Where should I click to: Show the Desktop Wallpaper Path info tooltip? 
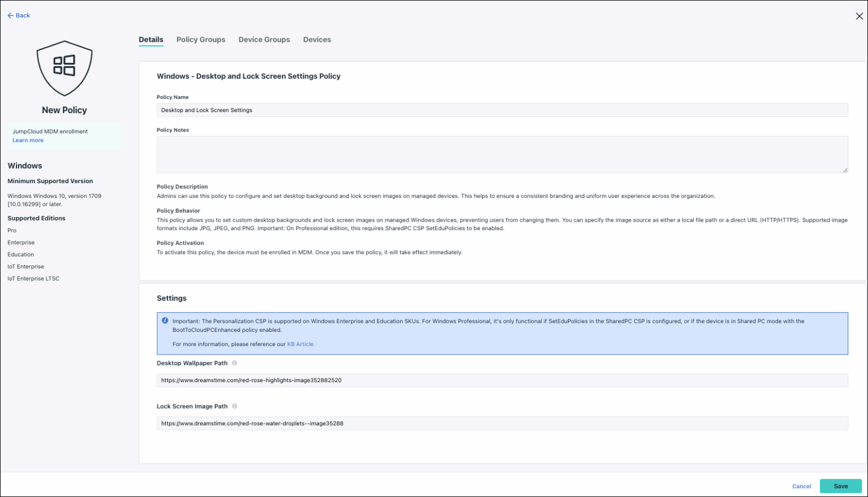coord(235,363)
